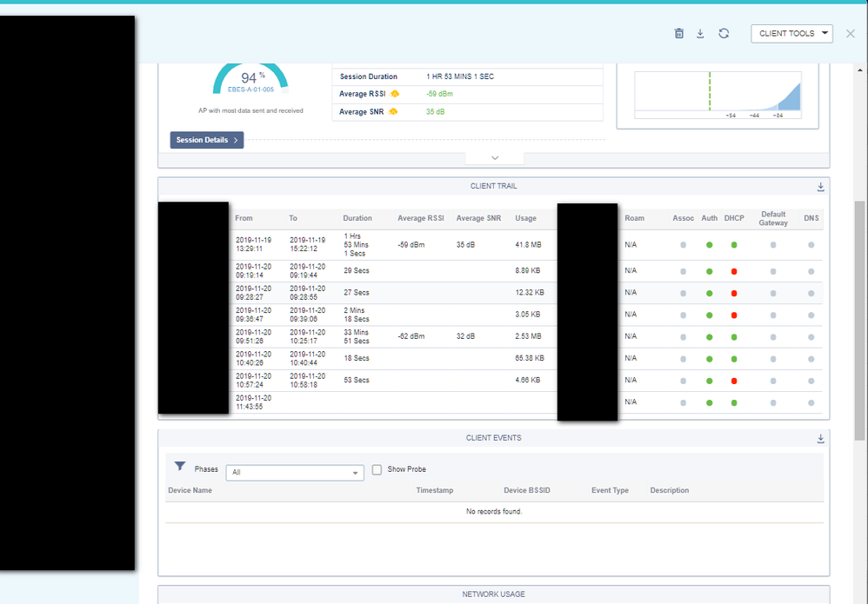
Task: Click the Description column header
Action: tap(670, 491)
